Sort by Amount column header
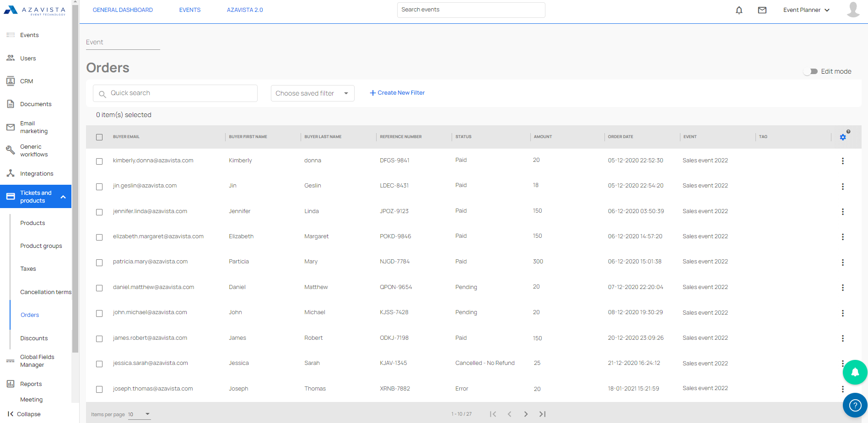The image size is (868, 423). 543,137
